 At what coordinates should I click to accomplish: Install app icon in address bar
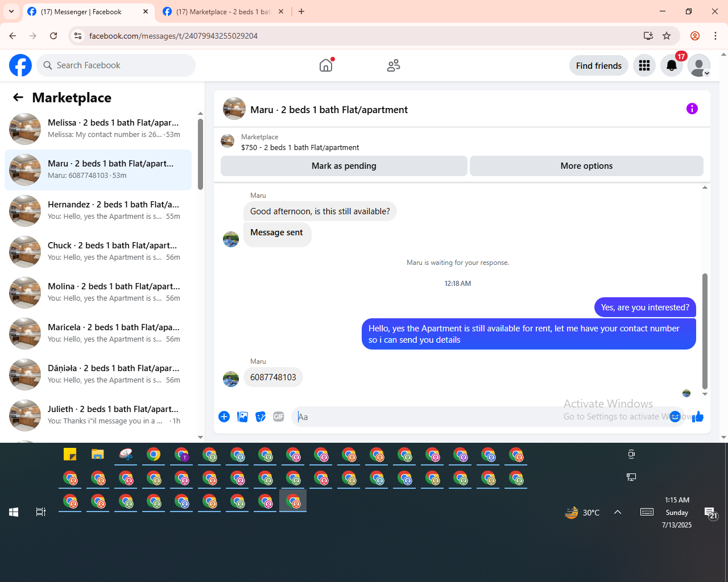648,36
